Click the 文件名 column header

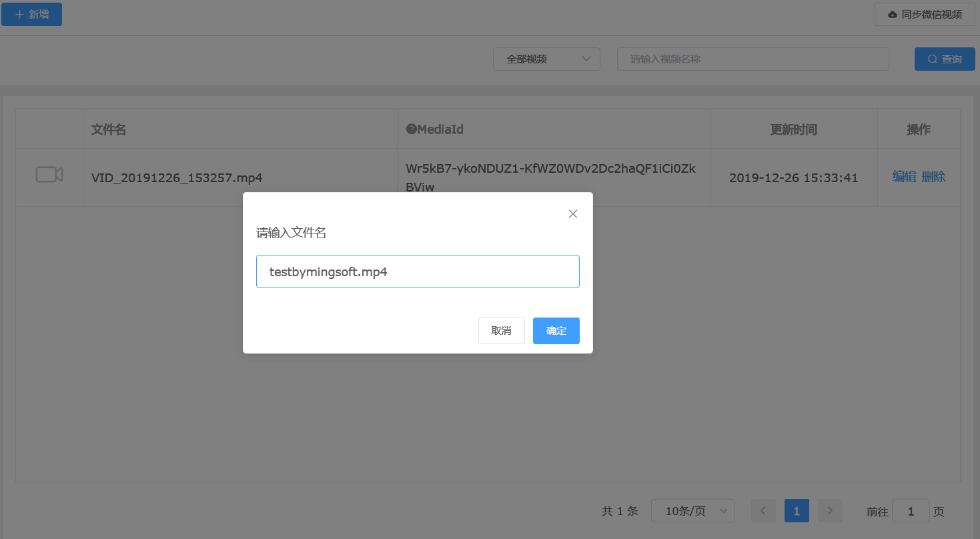(x=109, y=129)
